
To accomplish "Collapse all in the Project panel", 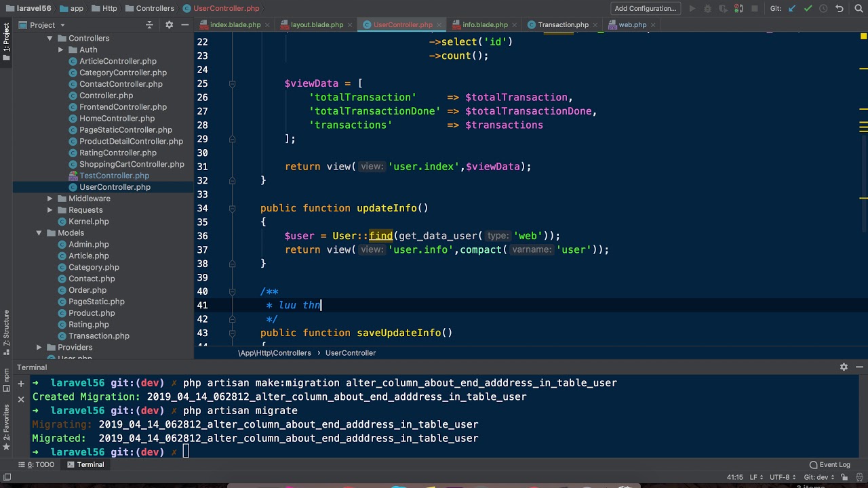I will [150, 25].
